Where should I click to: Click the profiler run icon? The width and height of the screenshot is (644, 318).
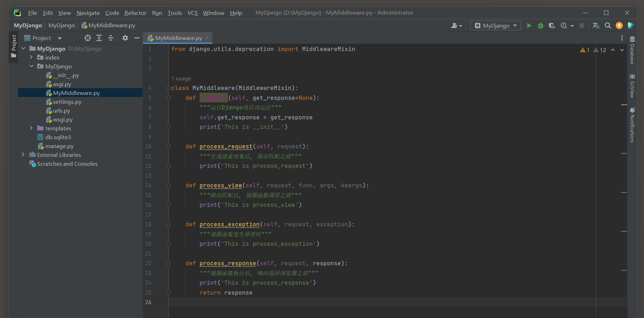pos(564,25)
